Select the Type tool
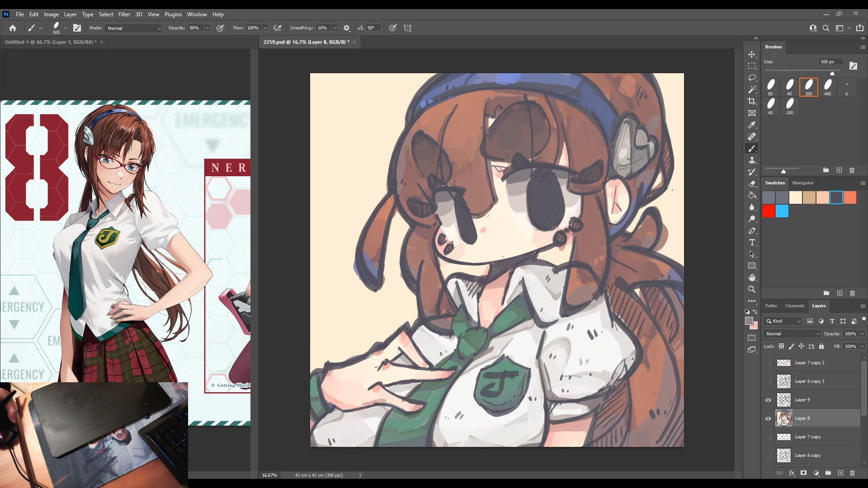Screen dimensions: 868x488 tap(752, 242)
